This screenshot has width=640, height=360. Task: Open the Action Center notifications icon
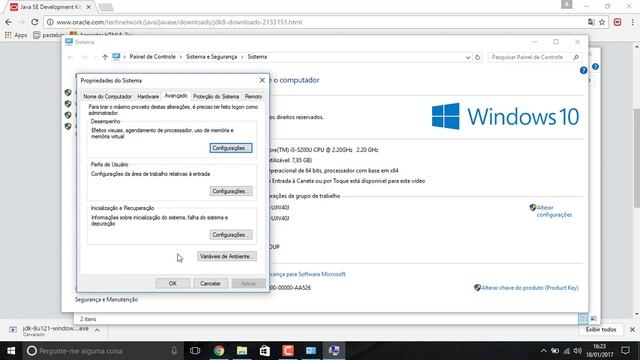tap(626, 351)
